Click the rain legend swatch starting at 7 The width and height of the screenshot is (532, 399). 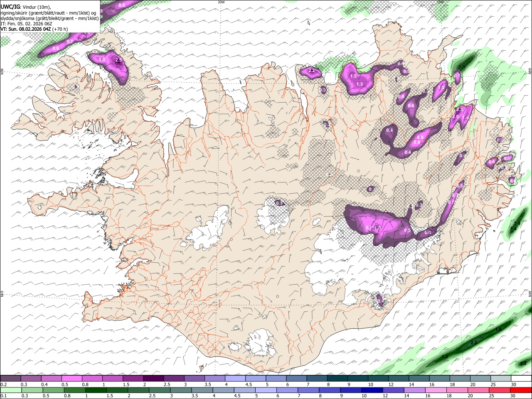(x=308, y=390)
